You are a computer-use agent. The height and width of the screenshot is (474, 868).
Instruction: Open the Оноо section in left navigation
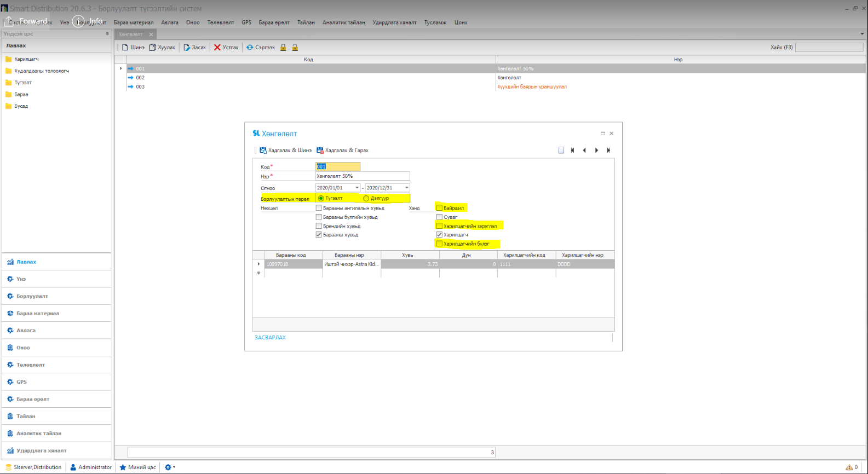coord(56,348)
